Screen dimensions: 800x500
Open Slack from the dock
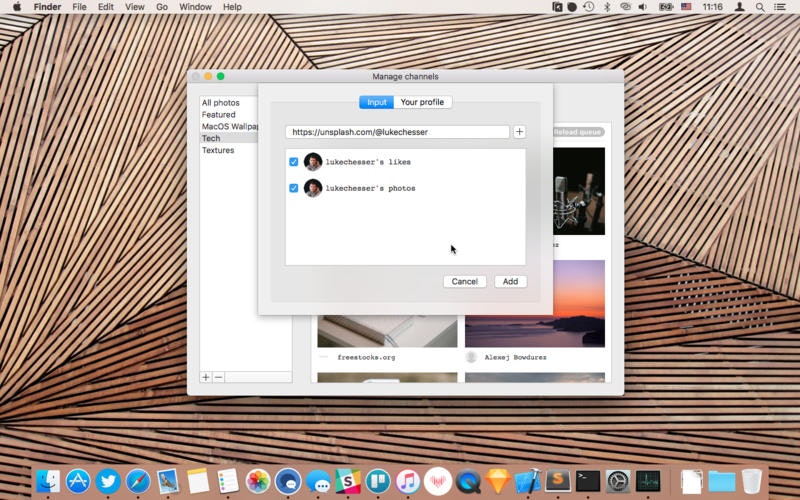(348, 481)
